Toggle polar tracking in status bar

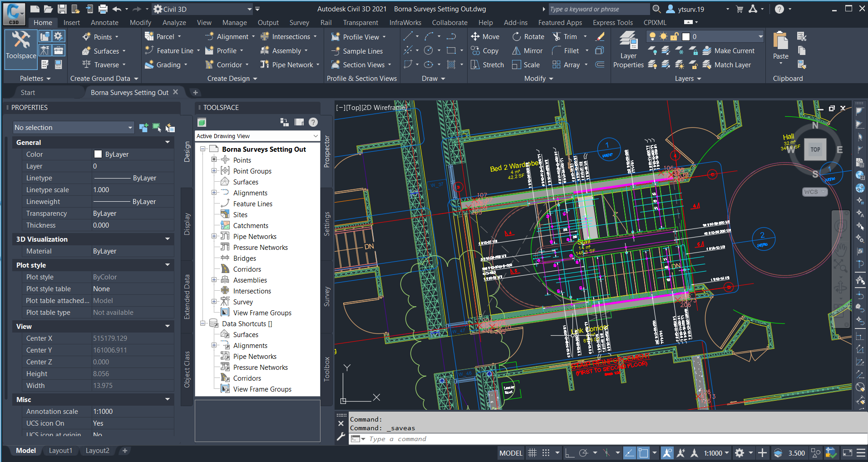(x=584, y=453)
